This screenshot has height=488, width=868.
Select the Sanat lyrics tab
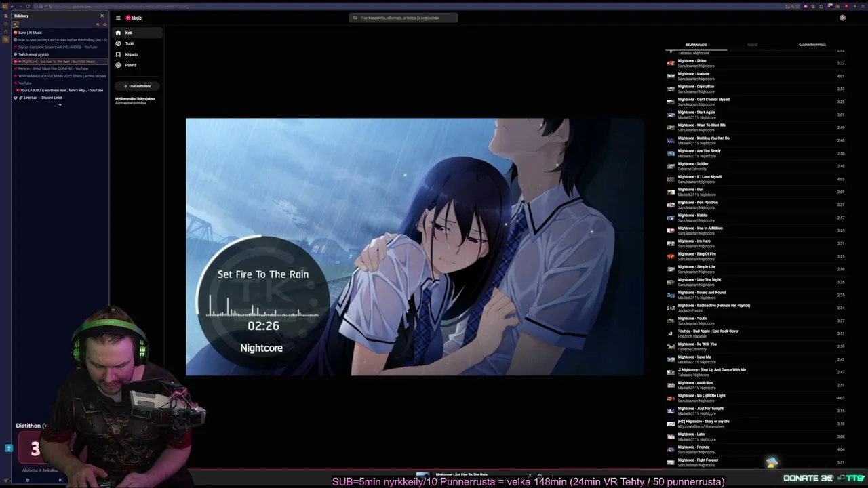(753, 45)
